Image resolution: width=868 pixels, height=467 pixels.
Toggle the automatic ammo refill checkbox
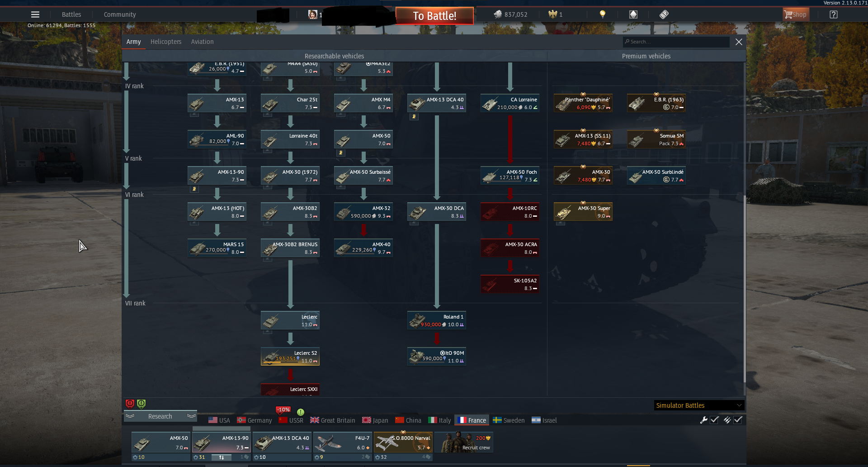(x=738, y=420)
